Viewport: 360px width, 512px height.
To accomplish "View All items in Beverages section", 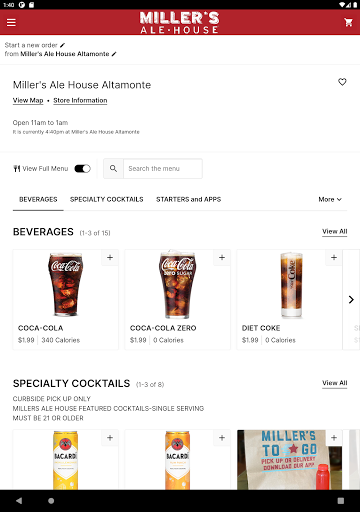I will click(x=335, y=231).
